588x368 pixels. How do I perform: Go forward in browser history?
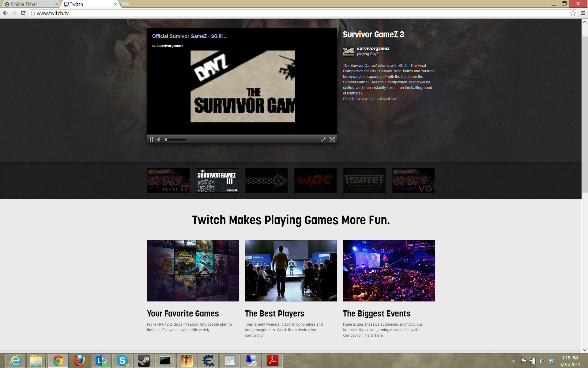[14, 13]
